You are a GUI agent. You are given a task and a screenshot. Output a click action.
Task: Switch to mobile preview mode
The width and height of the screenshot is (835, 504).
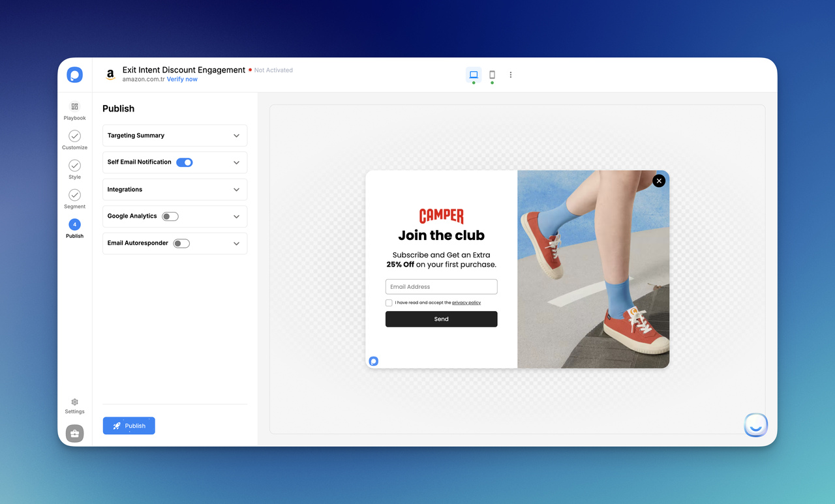(492, 74)
